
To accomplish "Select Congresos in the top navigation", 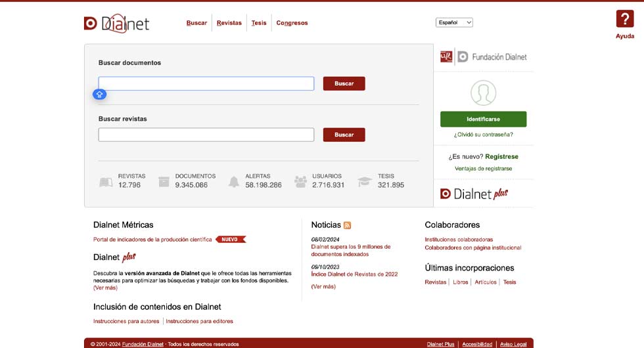I will [x=292, y=23].
